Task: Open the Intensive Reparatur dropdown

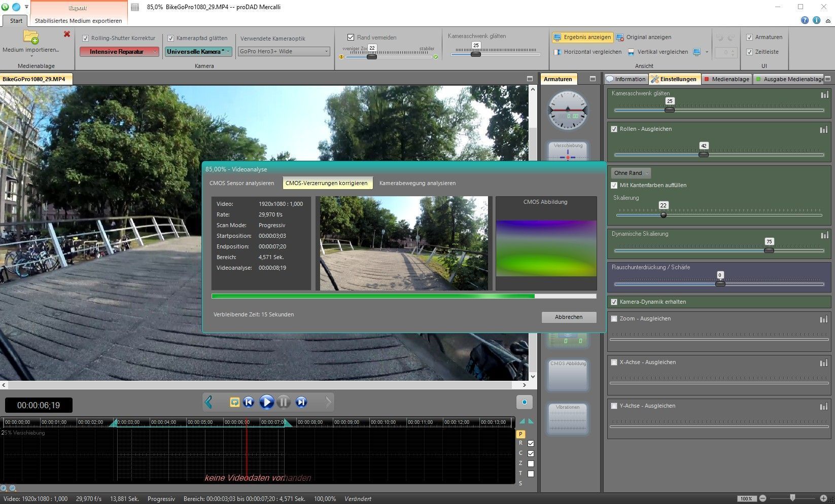Action: [x=120, y=52]
